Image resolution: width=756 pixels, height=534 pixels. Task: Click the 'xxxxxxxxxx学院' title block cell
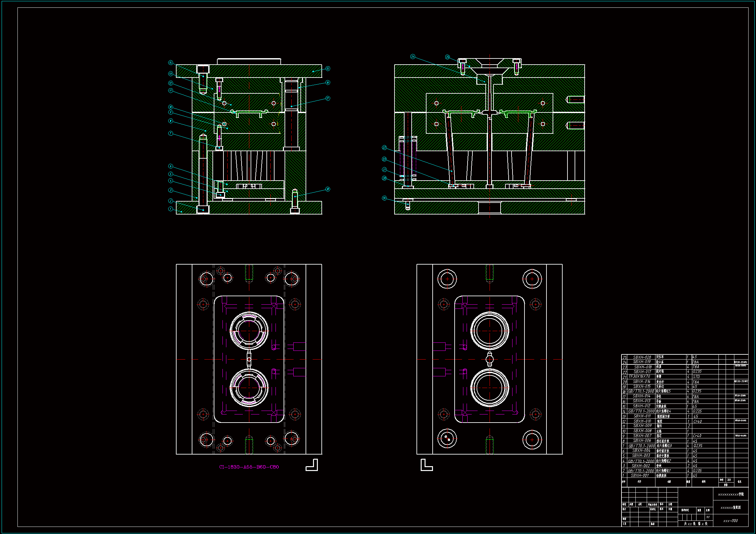tap(731, 494)
